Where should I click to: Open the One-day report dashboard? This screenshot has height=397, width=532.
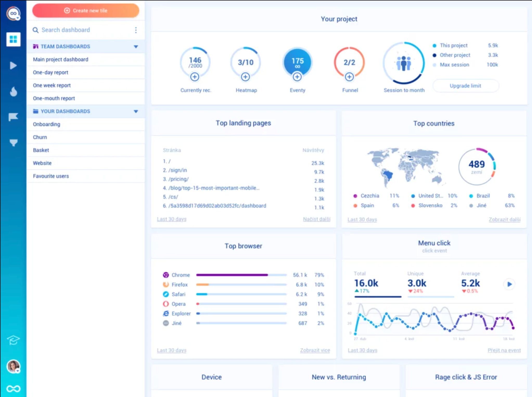point(50,72)
